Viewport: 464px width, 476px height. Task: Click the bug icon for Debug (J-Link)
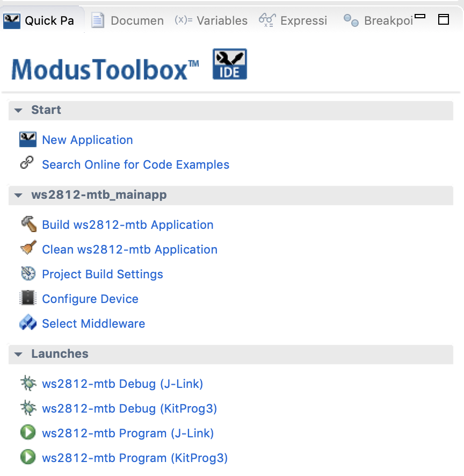tap(28, 383)
